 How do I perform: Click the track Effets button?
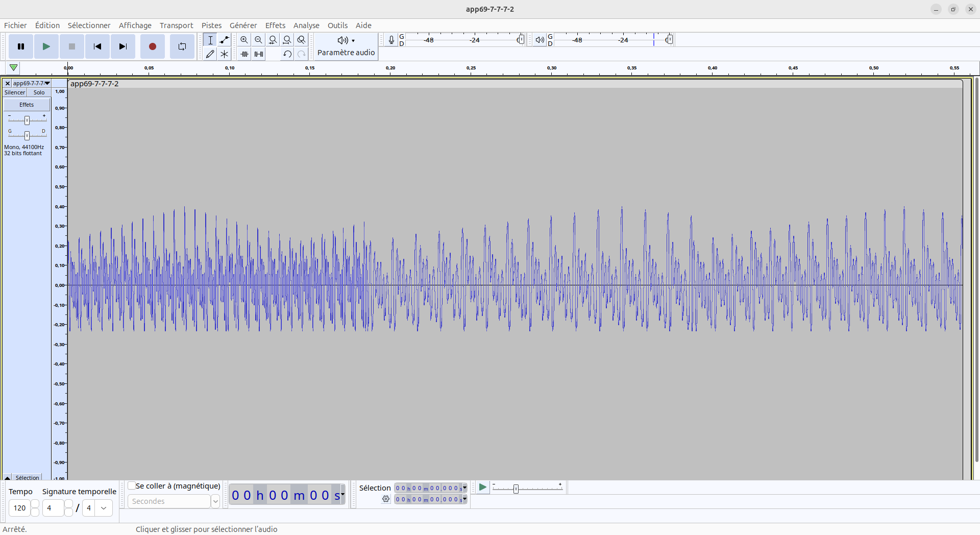click(x=27, y=105)
